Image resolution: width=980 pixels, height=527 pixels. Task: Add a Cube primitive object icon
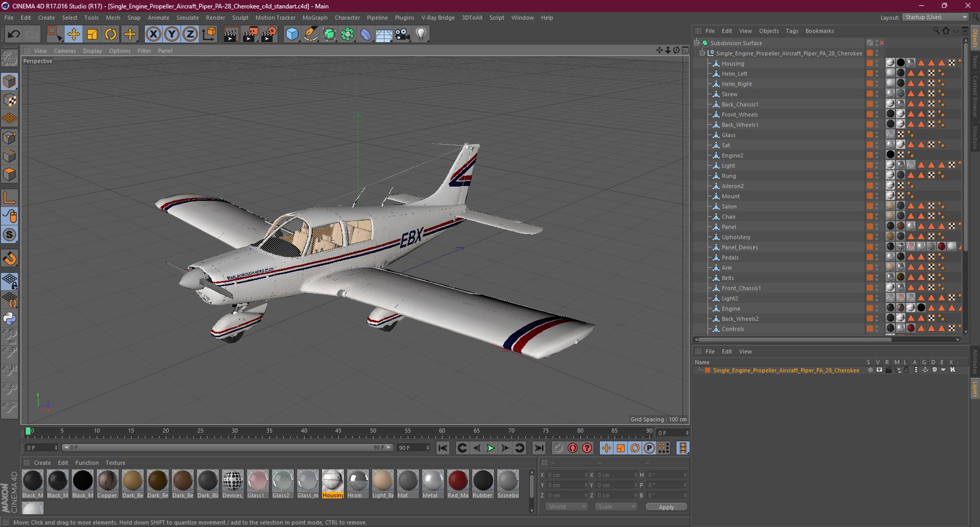292,34
